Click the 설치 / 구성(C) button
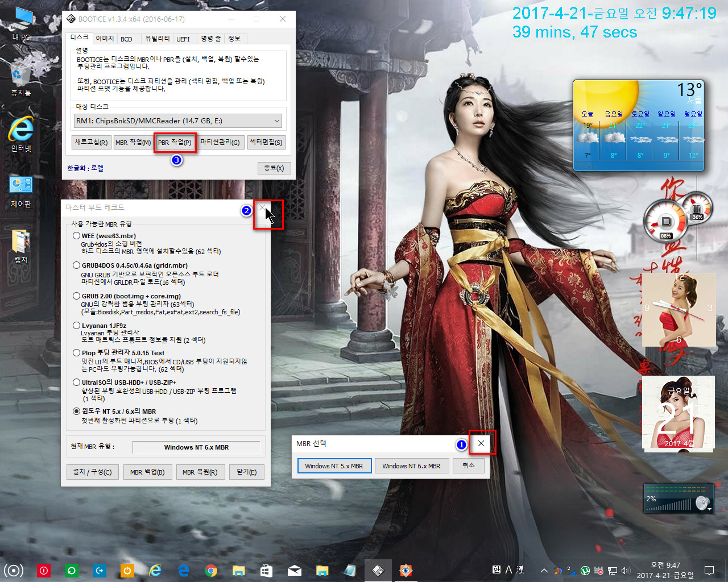Screen dimensions: 728x582 (92, 472)
